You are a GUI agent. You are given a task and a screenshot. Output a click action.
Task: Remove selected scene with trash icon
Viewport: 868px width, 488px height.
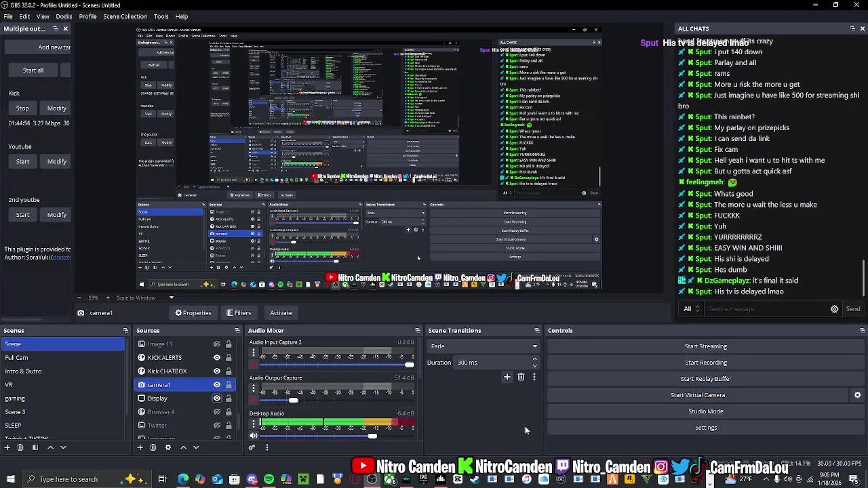20,447
